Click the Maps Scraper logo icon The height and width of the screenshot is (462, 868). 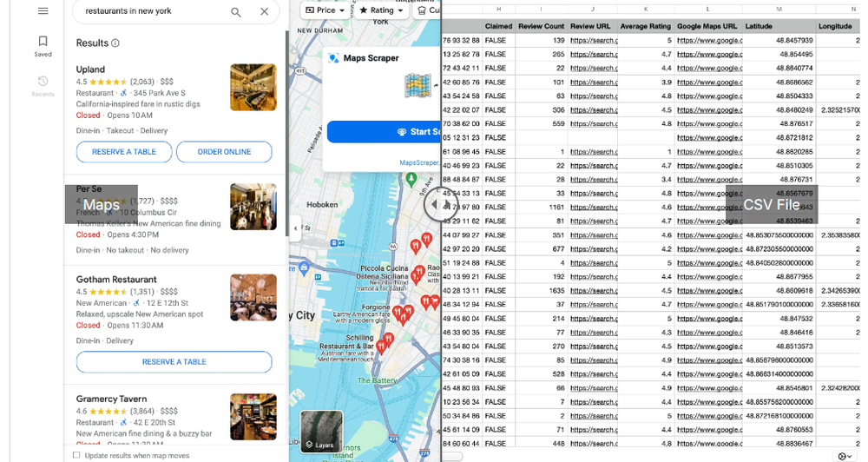[333, 58]
